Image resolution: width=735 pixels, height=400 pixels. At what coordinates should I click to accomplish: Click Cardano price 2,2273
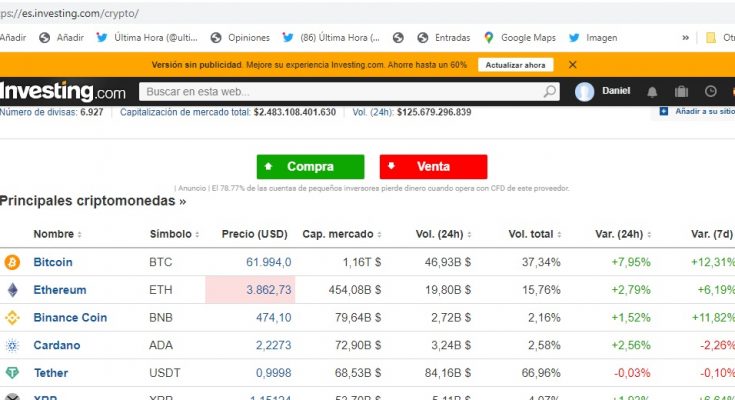pos(274,346)
